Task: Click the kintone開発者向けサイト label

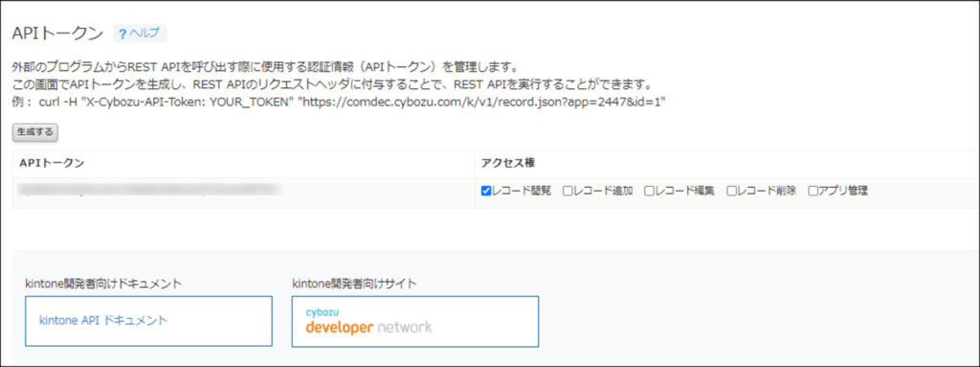Action: [x=354, y=284]
